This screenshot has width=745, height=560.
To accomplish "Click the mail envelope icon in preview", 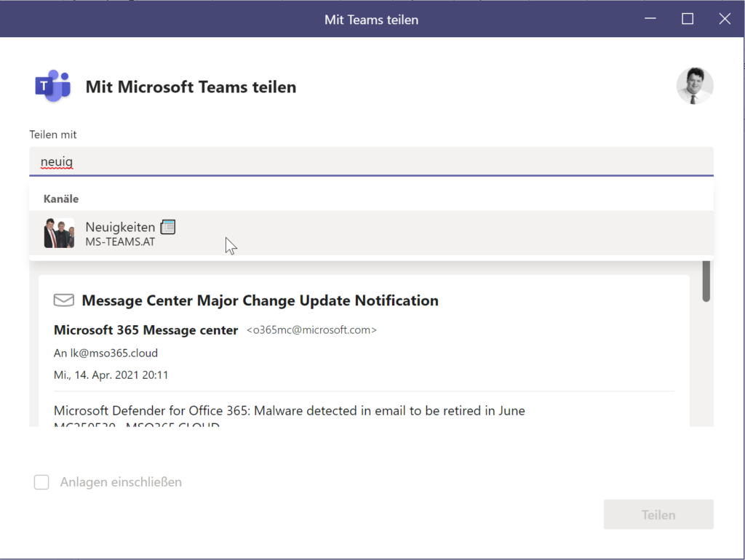I will click(x=64, y=300).
